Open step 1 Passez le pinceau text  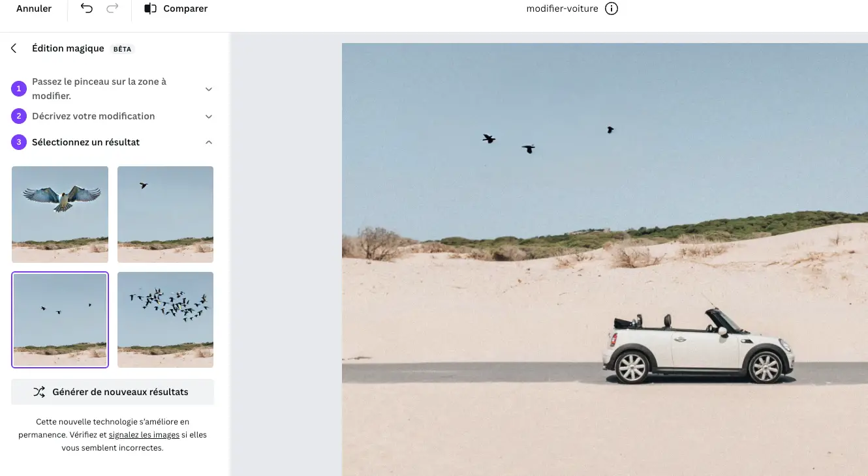[99, 89]
